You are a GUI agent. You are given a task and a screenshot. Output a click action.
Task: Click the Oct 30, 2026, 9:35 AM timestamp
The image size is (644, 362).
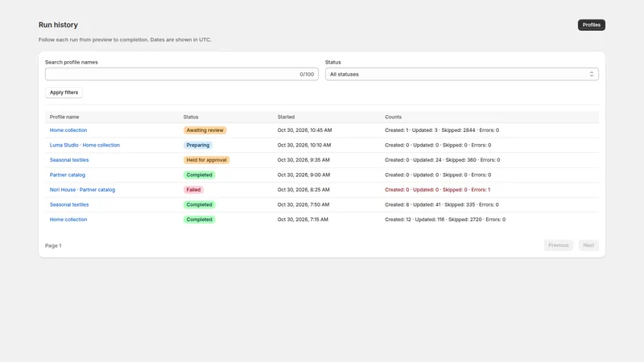coord(303,160)
